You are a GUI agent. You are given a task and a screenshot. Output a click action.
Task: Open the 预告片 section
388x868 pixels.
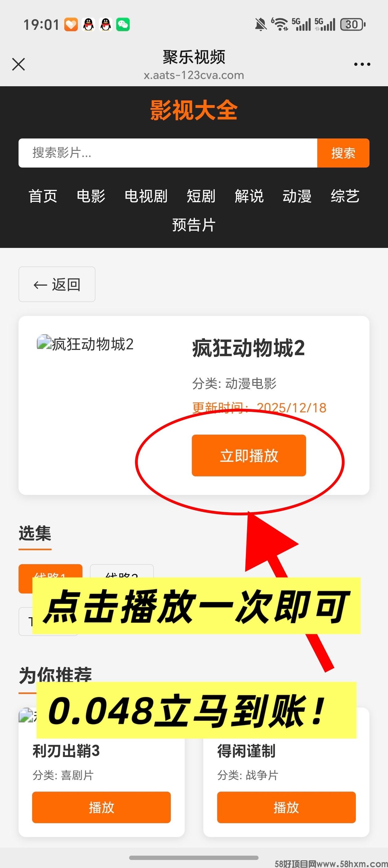[194, 225]
